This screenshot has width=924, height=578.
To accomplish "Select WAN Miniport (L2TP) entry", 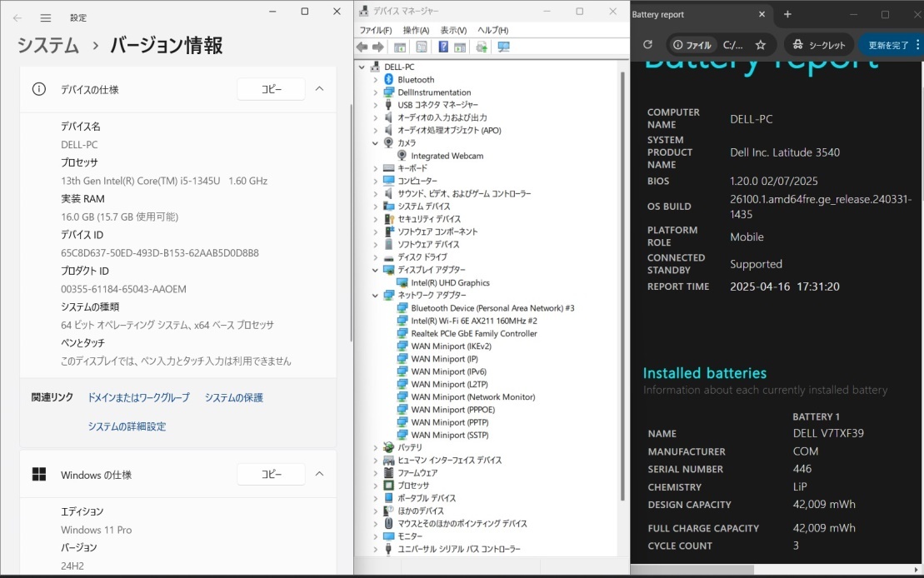I will coord(449,384).
